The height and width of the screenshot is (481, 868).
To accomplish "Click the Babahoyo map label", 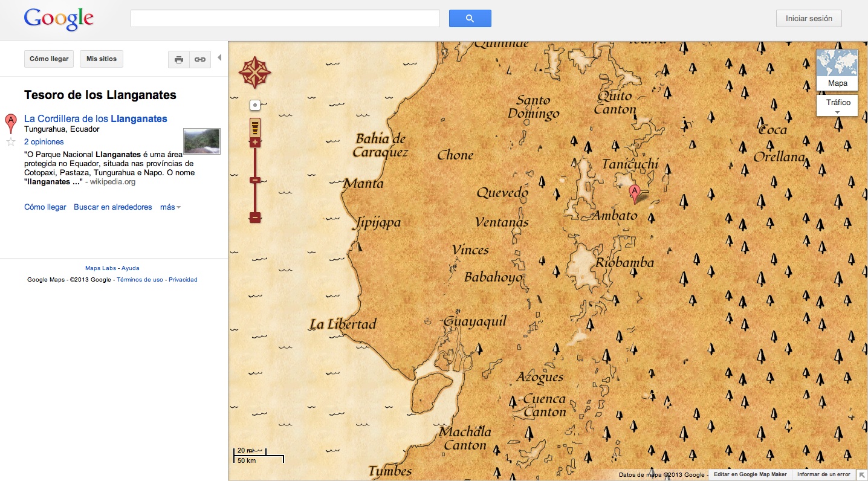I will click(493, 278).
